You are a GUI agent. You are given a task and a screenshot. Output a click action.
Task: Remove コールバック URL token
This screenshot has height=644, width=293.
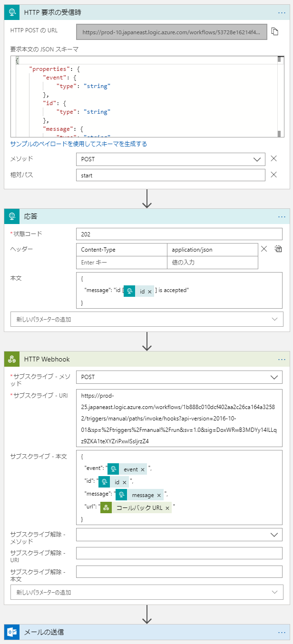click(167, 508)
